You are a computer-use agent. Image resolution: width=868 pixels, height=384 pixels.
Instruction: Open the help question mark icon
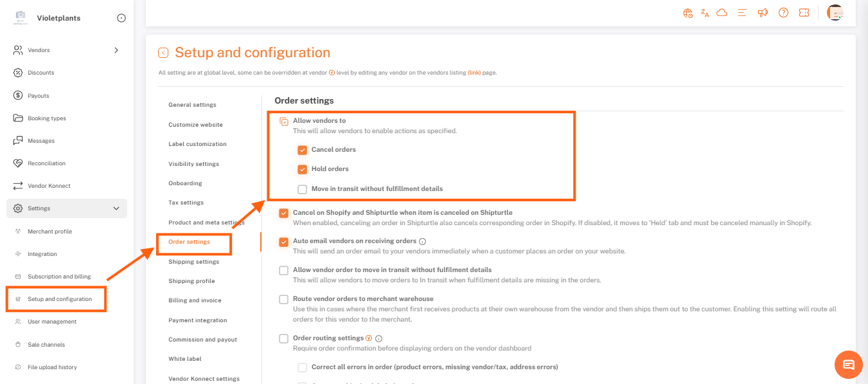pyautogui.click(x=783, y=13)
